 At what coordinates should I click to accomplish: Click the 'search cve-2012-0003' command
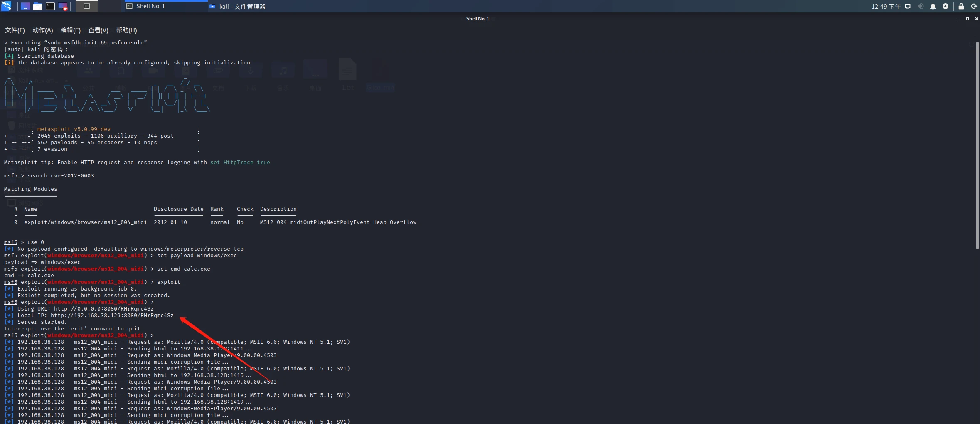point(61,176)
